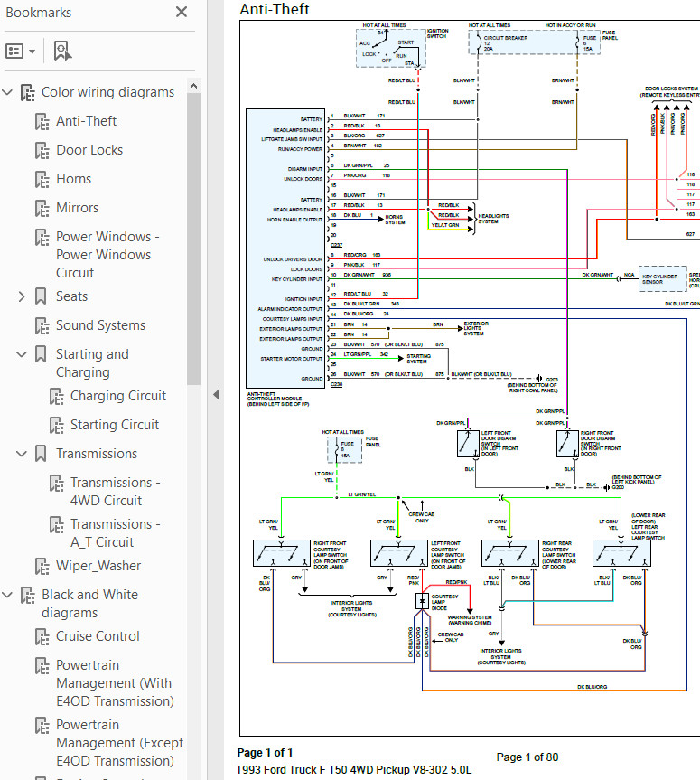Collapse the Color wiring diagrams group
Screen dimensions: 700x780
click(x=7, y=92)
